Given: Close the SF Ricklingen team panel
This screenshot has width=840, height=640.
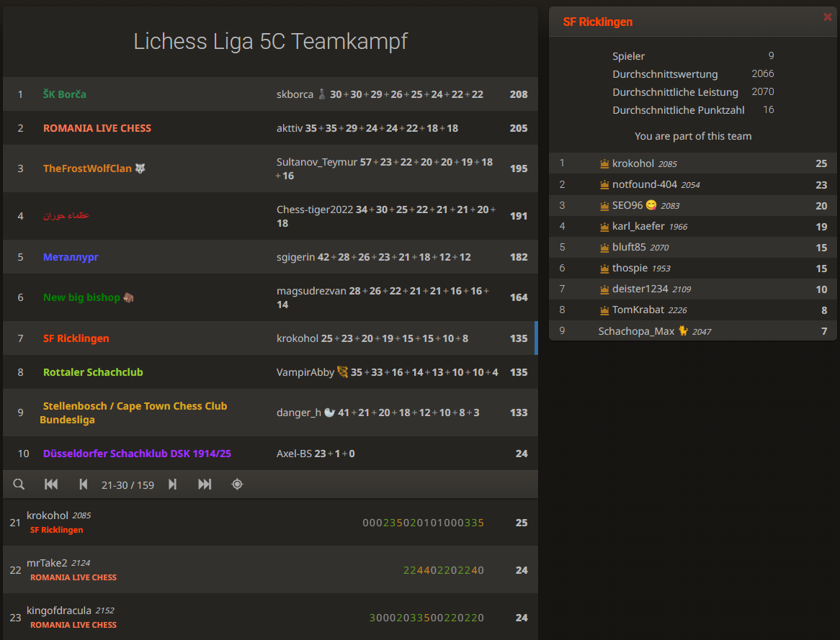Looking at the screenshot, I should point(827,17).
